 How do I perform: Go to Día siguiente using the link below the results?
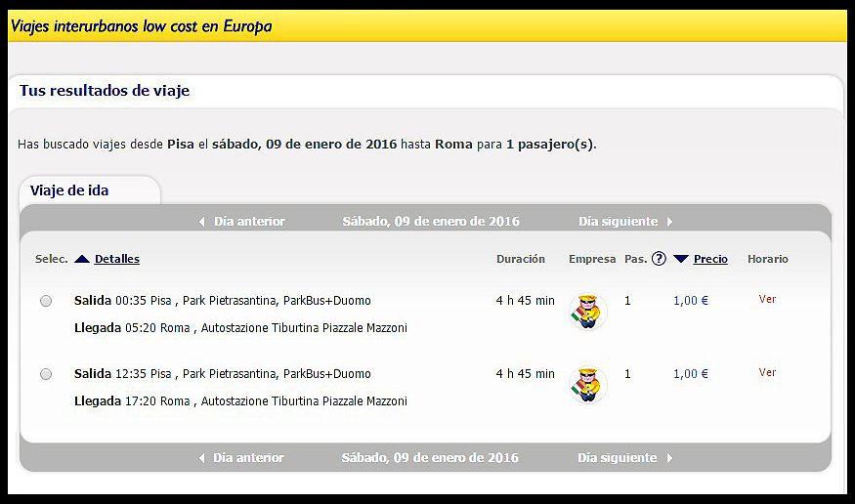pos(617,458)
